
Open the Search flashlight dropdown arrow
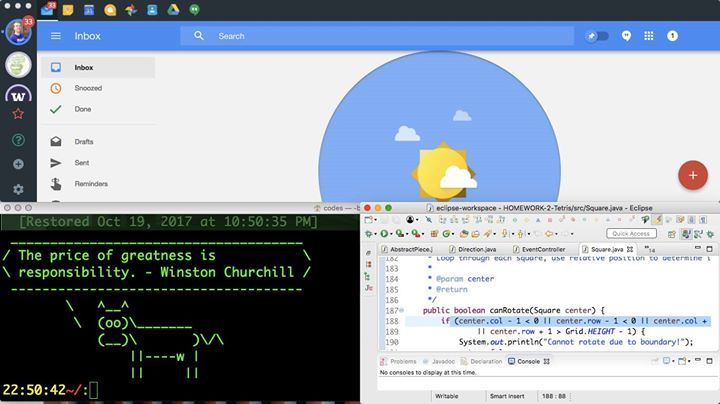(494, 234)
